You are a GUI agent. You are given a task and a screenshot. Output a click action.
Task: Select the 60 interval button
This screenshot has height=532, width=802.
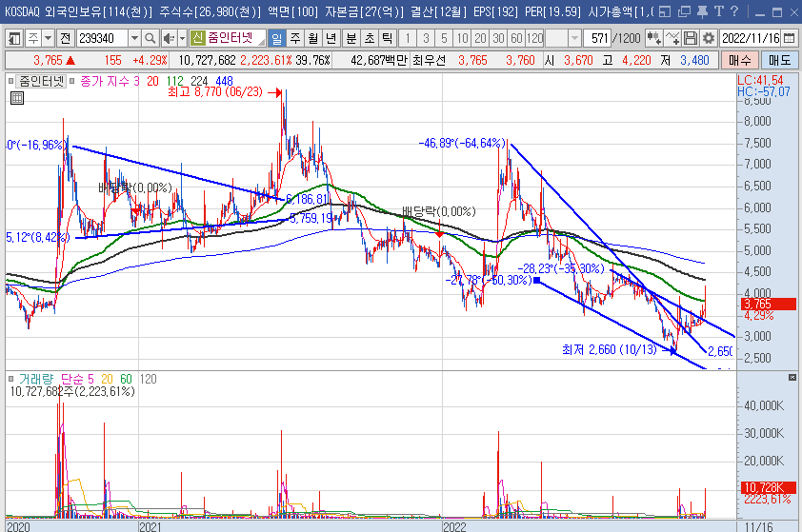click(516, 38)
